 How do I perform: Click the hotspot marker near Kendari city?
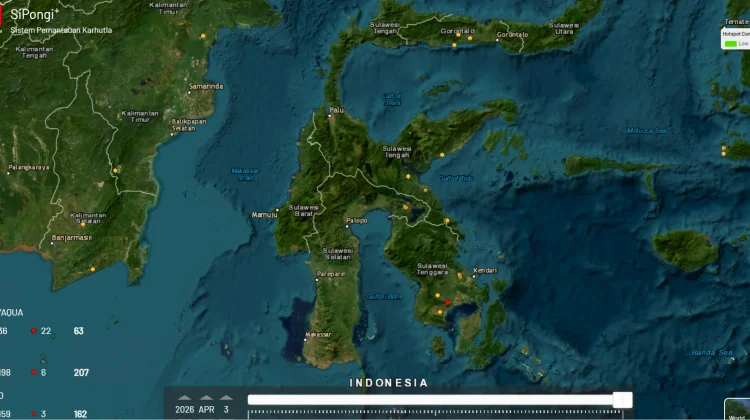tap(460, 276)
